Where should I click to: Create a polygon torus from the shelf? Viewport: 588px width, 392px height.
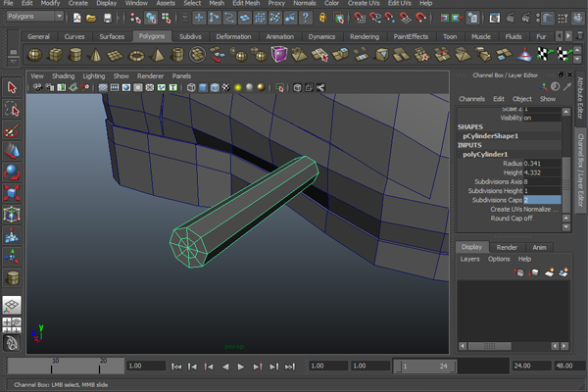tap(136, 56)
